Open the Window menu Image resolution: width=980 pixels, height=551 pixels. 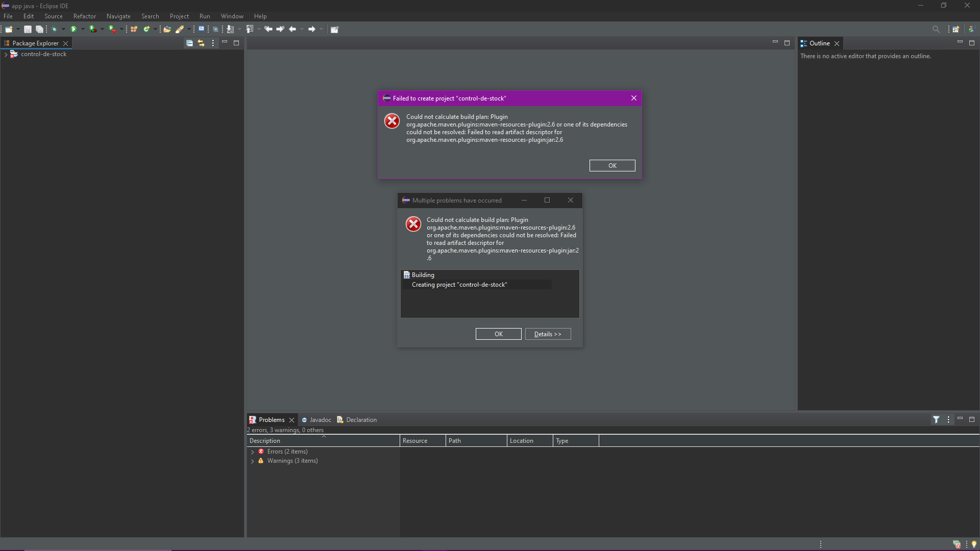232,15
